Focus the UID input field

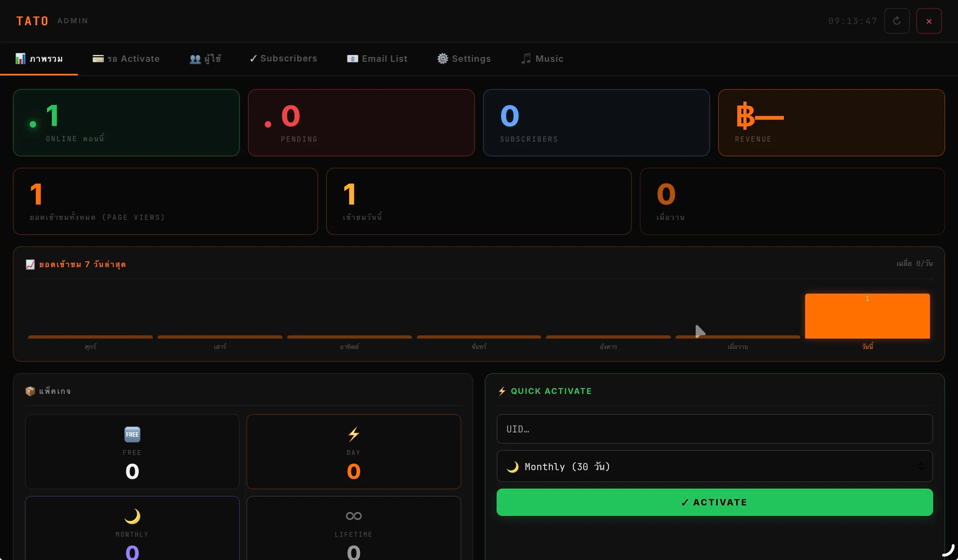(x=714, y=429)
